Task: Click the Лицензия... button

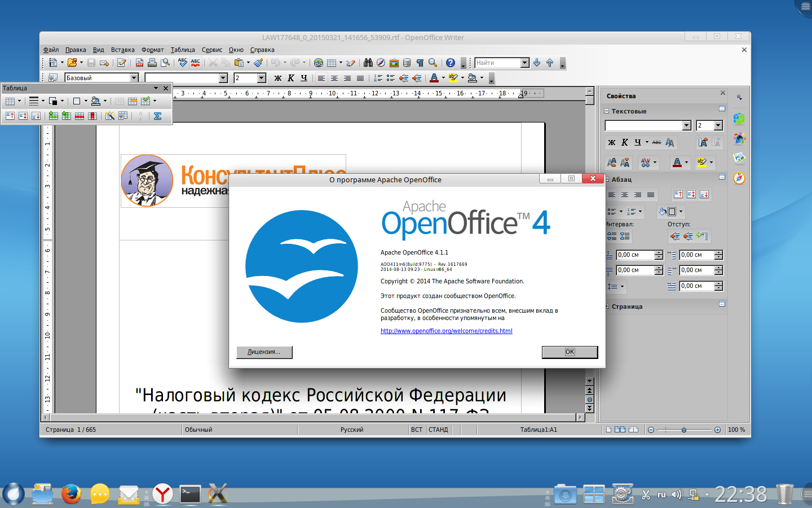Action: (264, 352)
